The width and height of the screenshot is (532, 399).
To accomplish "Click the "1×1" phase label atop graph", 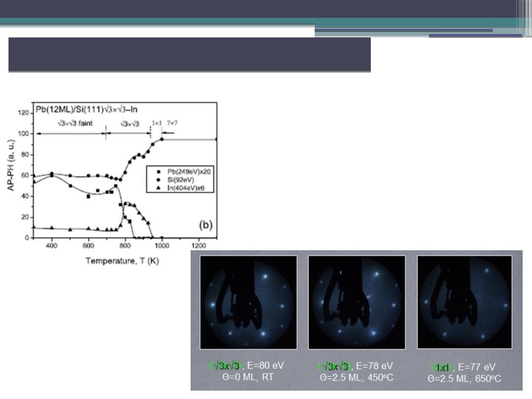I will coord(156,123).
